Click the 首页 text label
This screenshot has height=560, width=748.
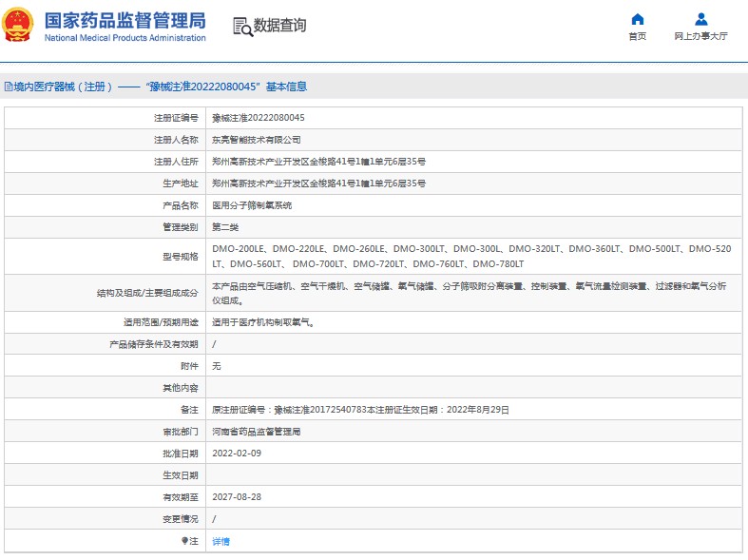point(637,36)
